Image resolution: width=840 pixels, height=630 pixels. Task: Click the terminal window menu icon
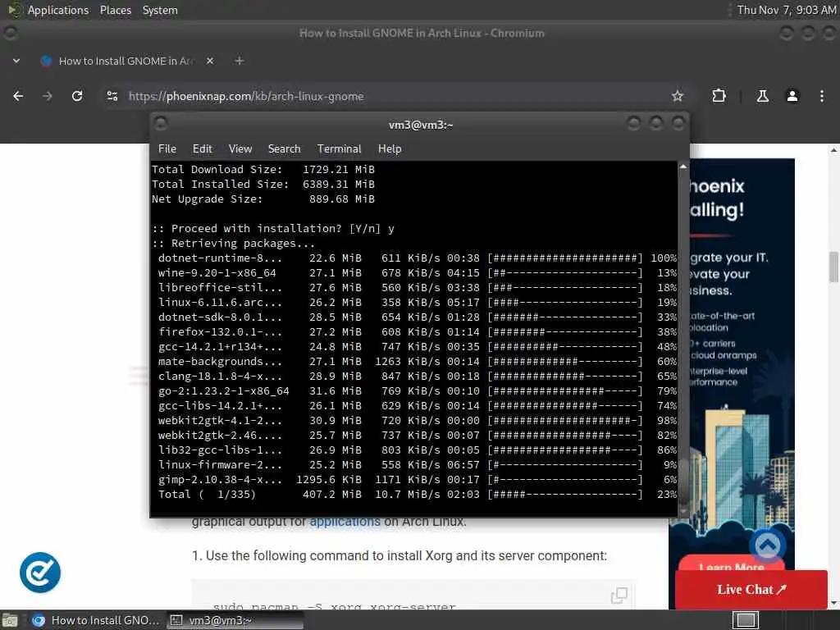161,124
